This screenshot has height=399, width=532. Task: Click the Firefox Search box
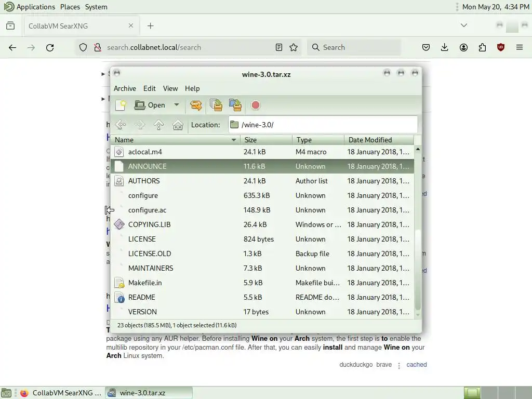[354, 47]
